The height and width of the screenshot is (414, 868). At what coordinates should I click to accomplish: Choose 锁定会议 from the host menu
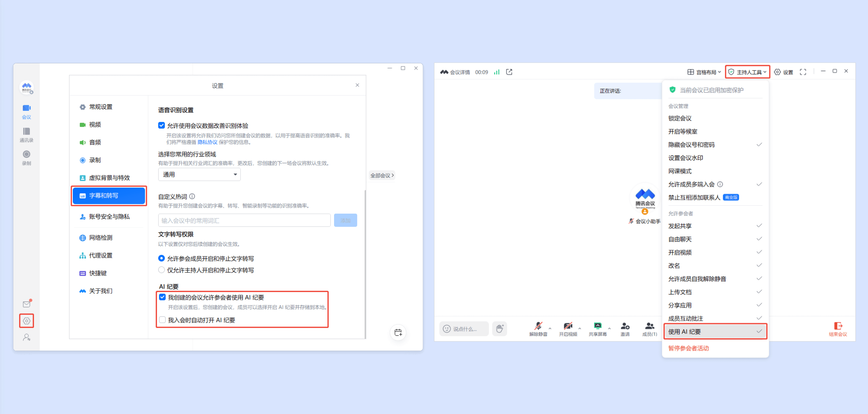click(x=680, y=118)
